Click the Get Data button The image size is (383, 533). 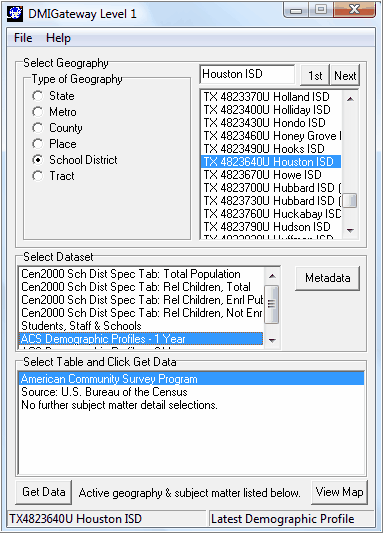point(43,492)
